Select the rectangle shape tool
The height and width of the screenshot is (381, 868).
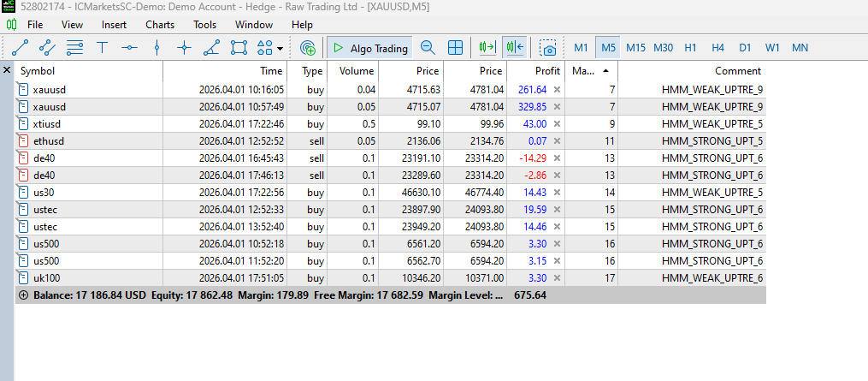239,48
